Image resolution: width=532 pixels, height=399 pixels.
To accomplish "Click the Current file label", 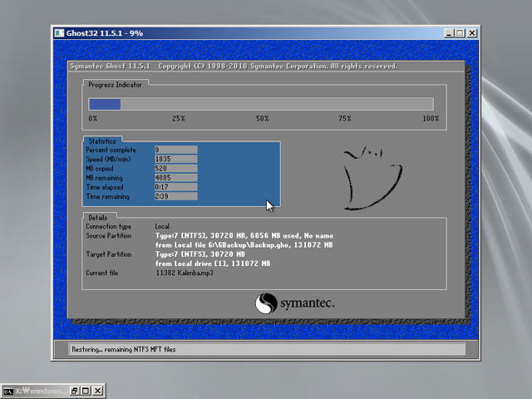I will 101,273.
